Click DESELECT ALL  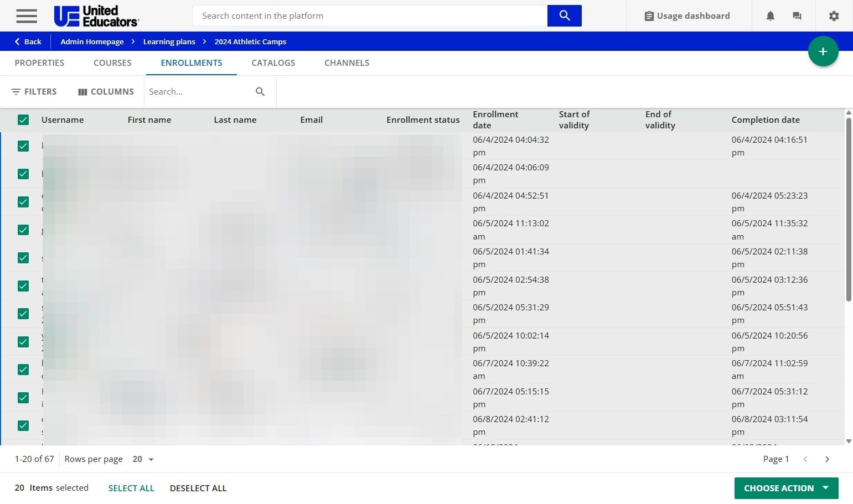point(198,489)
